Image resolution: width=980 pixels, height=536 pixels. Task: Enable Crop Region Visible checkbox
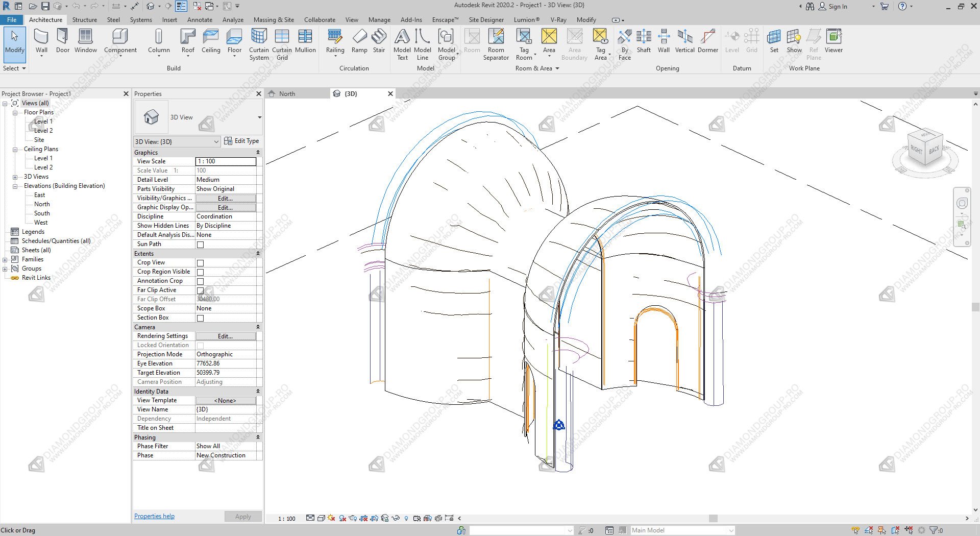point(200,272)
